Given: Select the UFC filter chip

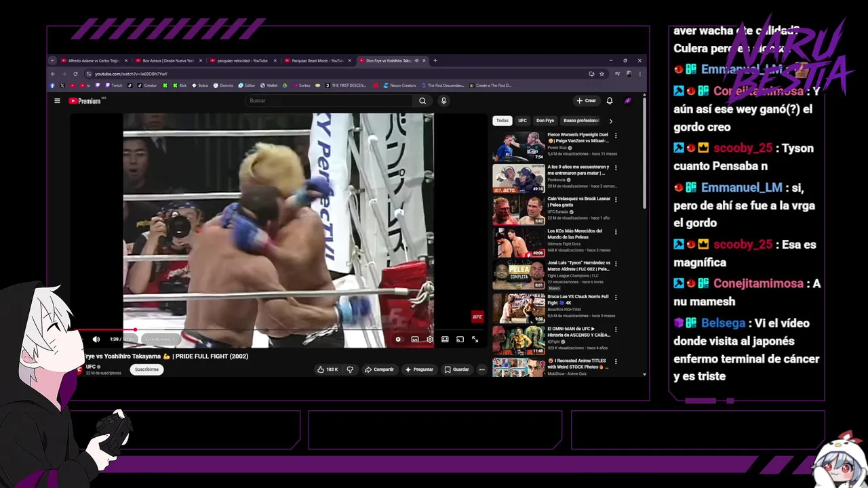Looking at the screenshot, I should pyautogui.click(x=522, y=121).
